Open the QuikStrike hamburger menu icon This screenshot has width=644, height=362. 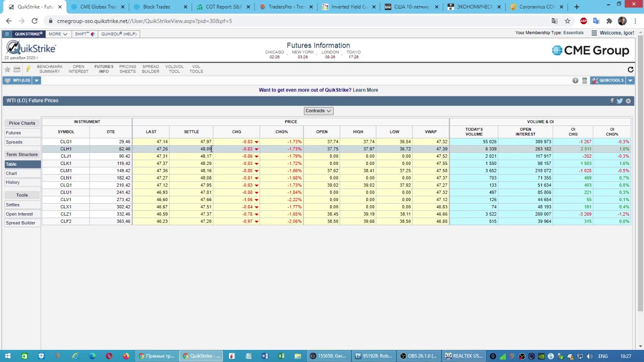click(x=7, y=34)
